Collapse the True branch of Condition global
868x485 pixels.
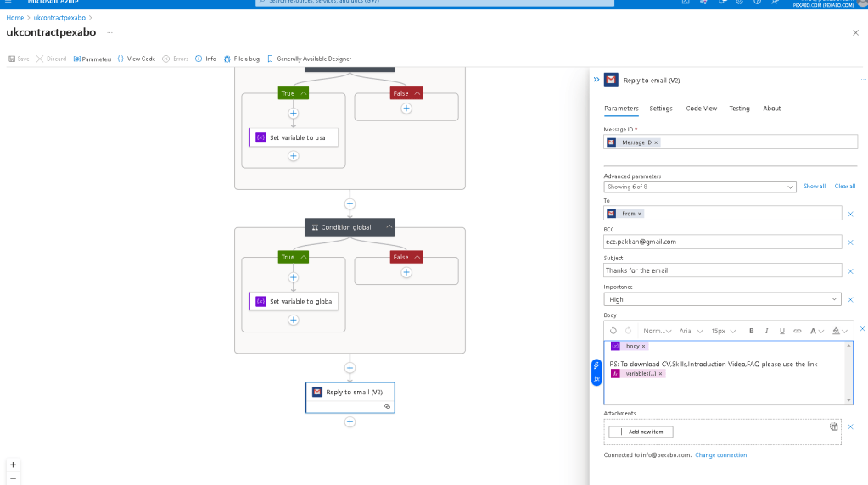tap(304, 257)
